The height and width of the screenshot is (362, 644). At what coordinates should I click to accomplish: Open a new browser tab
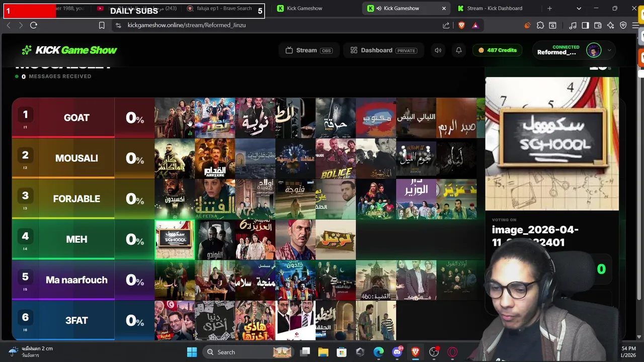pos(549,9)
